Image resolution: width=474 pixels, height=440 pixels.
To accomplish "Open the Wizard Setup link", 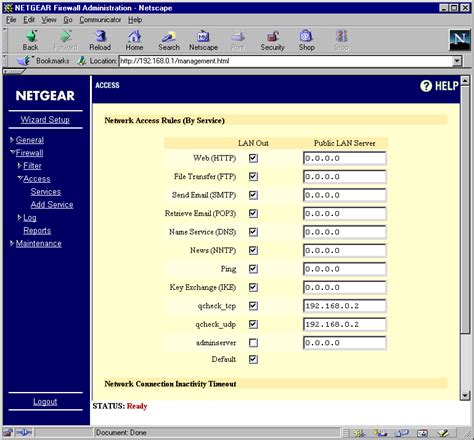I will coord(45,120).
